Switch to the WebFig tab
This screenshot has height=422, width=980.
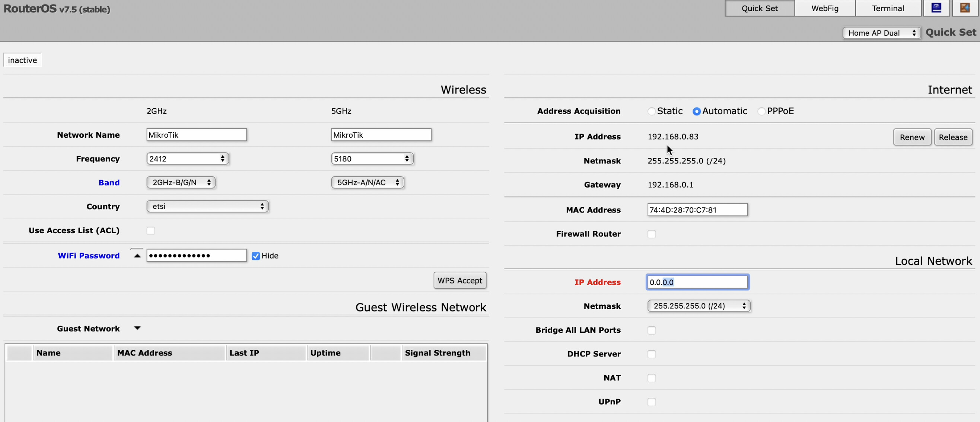(824, 8)
